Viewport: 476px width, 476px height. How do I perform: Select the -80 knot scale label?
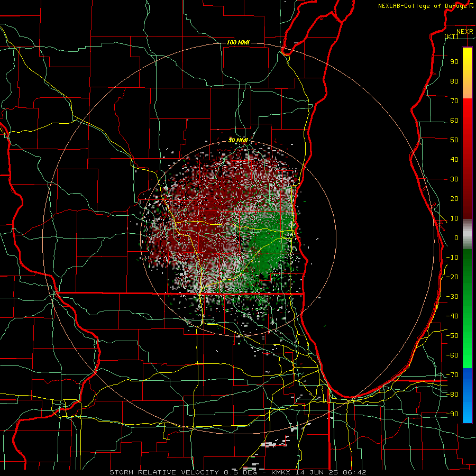(452, 395)
